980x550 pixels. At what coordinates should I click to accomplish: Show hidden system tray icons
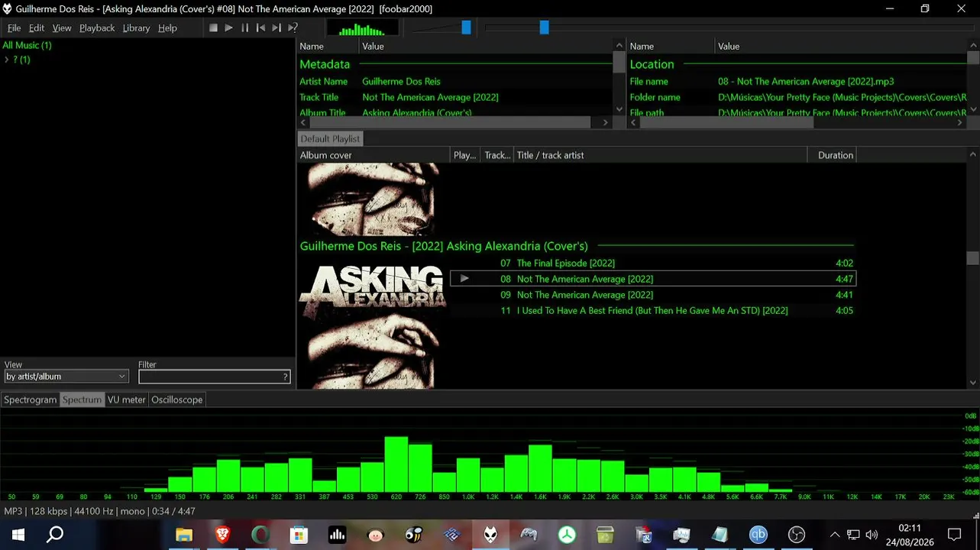834,535
